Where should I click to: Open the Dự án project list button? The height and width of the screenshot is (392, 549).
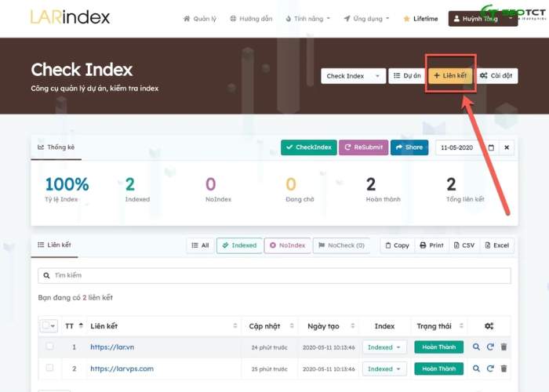[407, 75]
